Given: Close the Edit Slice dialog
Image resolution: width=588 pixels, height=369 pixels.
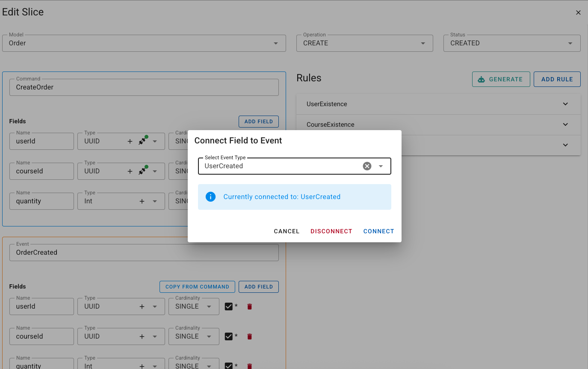Looking at the screenshot, I should [578, 12].
